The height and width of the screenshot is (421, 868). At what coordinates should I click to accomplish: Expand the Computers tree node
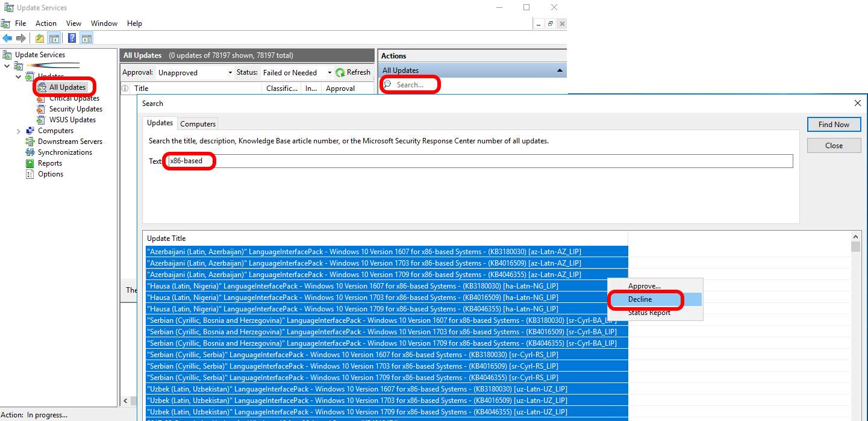19,131
